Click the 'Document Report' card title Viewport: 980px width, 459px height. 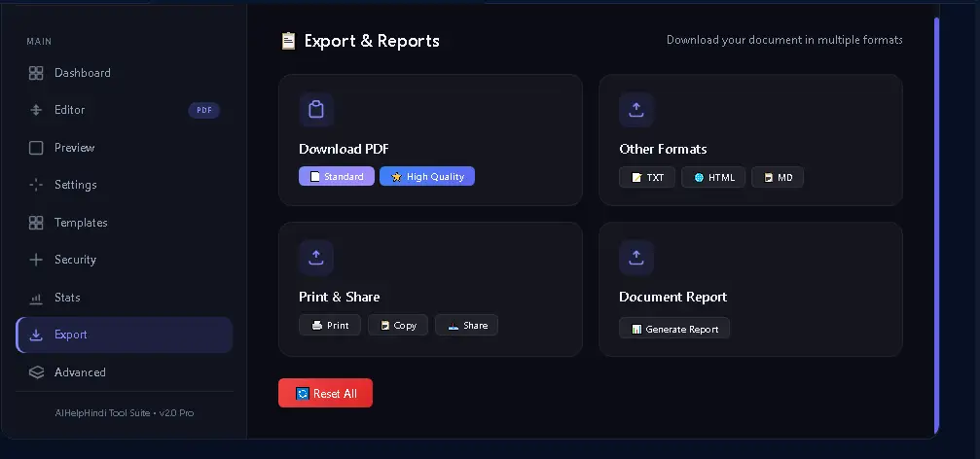point(673,297)
